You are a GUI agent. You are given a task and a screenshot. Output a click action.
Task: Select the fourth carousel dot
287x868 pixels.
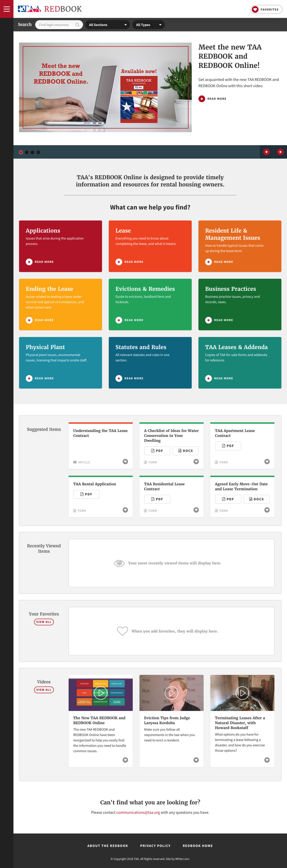tap(38, 152)
